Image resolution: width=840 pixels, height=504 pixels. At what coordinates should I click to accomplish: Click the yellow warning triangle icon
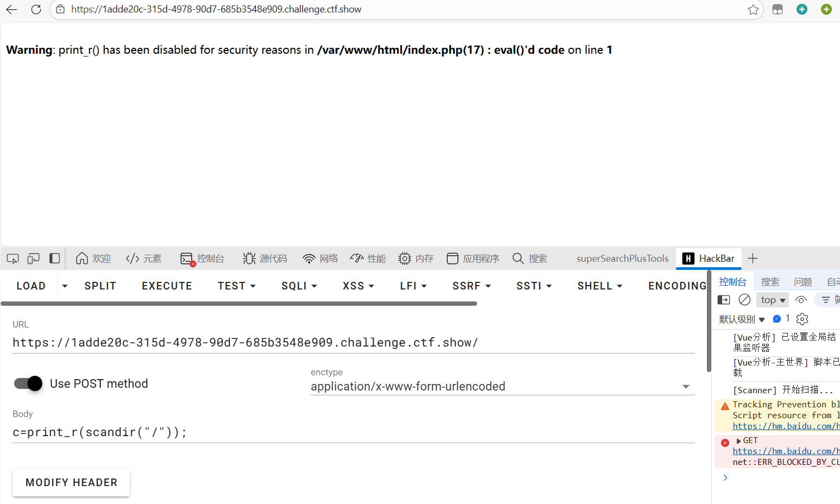pyautogui.click(x=725, y=406)
